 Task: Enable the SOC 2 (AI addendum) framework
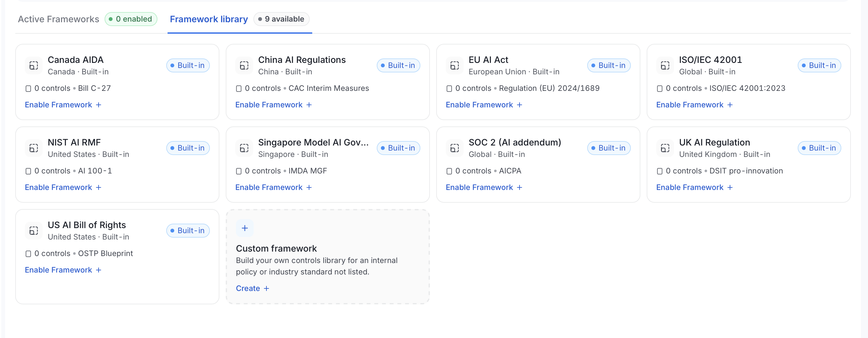[x=484, y=187]
